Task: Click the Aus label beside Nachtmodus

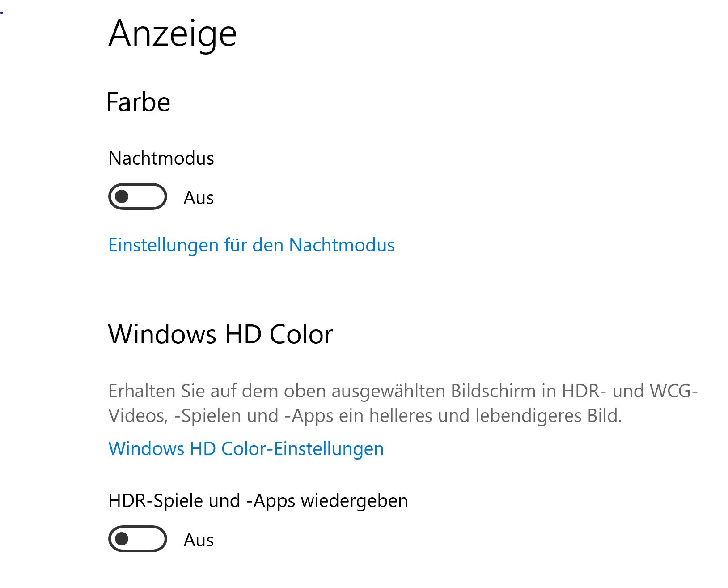Action: tap(198, 197)
